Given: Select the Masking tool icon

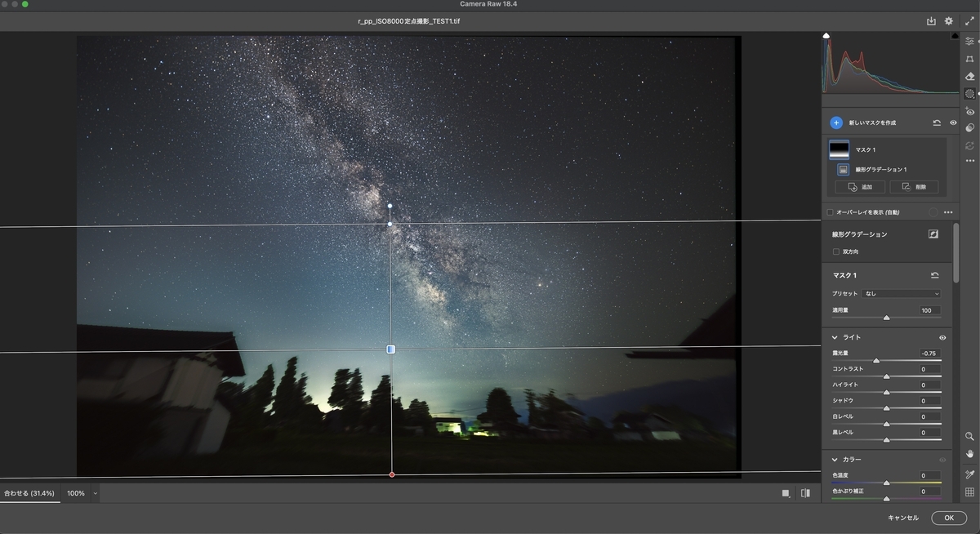Looking at the screenshot, I should (x=969, y=94).
